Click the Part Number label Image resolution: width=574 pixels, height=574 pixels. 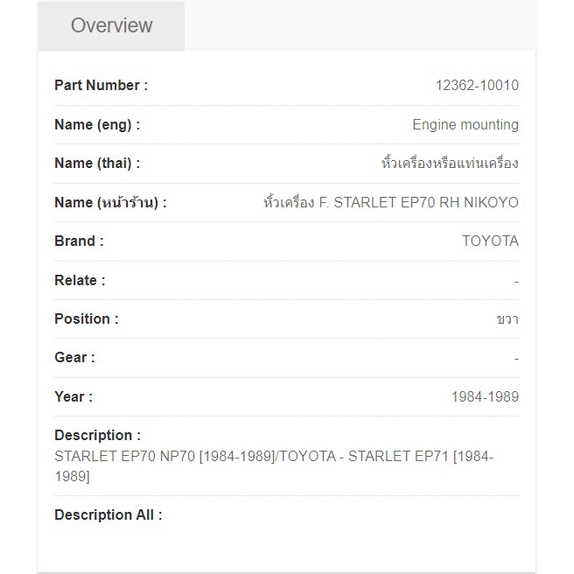(x=101, y=85)
